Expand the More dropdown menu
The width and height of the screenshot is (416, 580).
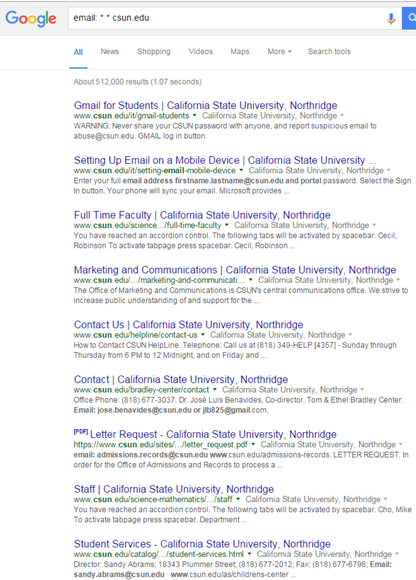click(x=280, y=51)
